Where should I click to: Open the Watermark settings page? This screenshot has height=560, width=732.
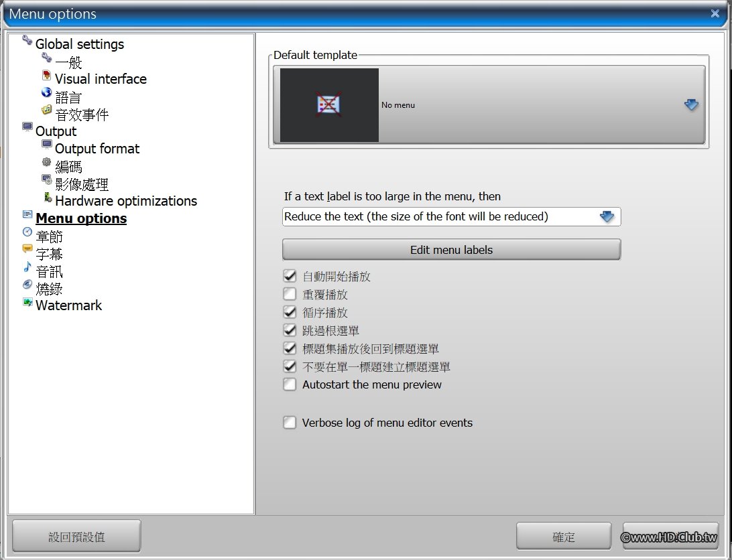click(68, 305)
